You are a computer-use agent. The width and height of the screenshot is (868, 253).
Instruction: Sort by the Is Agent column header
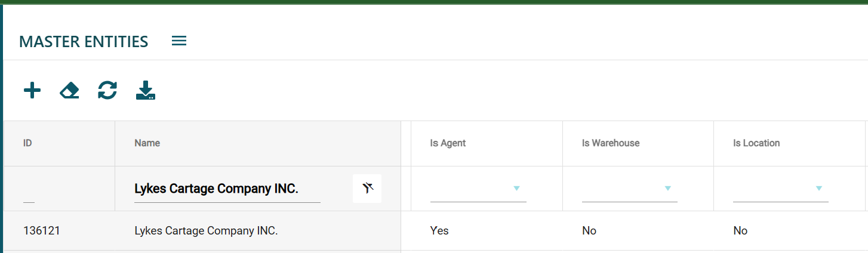pyautogui.click(x=448, y=143)
